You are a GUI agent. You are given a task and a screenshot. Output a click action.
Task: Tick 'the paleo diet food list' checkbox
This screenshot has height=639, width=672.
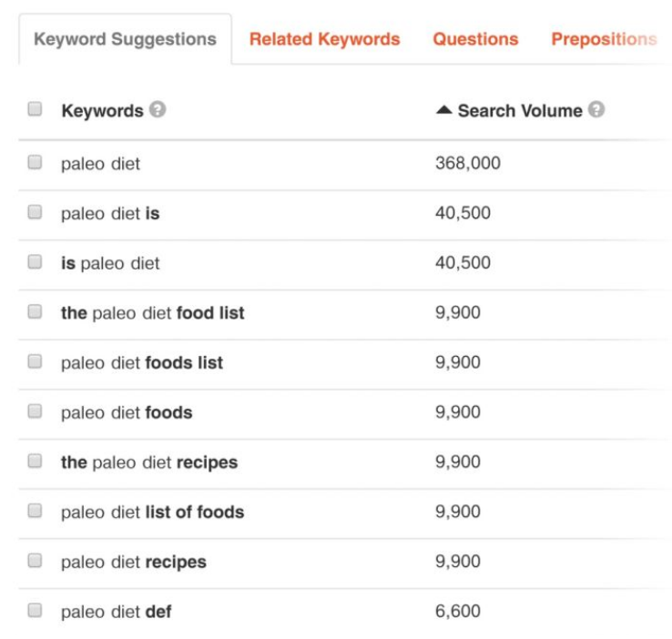pyautogui.click(x=35, y=311)
